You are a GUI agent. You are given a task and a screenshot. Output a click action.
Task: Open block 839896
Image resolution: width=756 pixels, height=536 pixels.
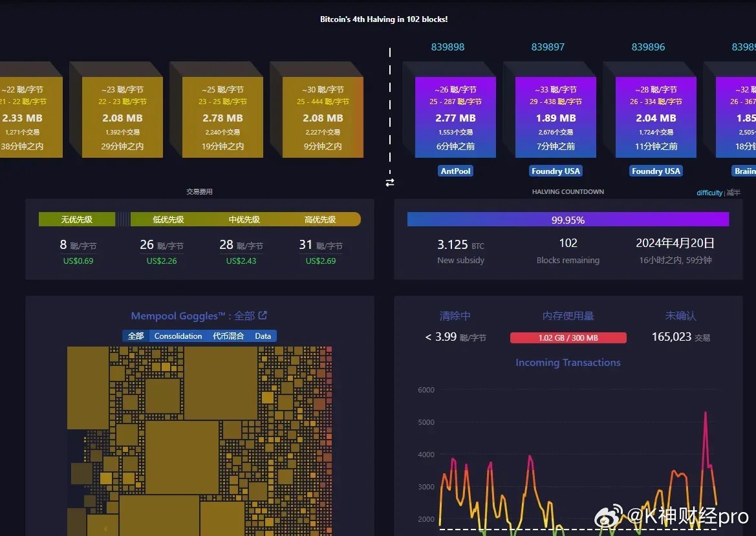[648, 47]
